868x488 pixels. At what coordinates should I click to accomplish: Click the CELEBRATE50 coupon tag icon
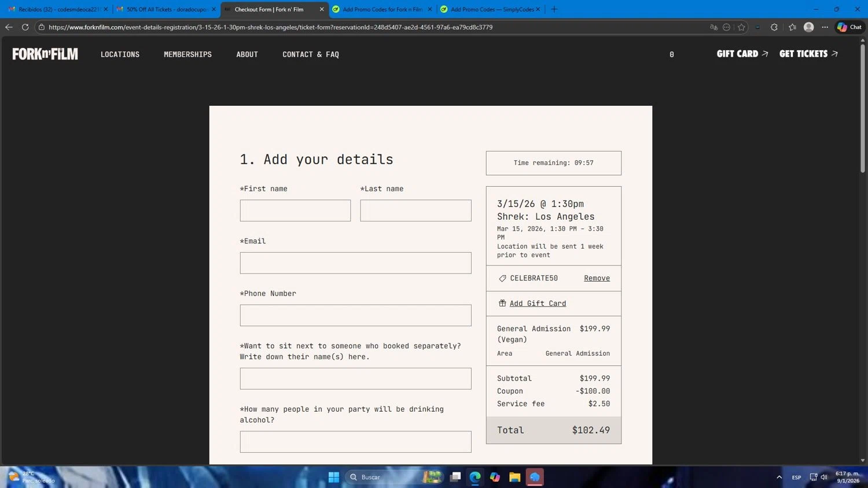pyautogui.click(x=502, y=278)
